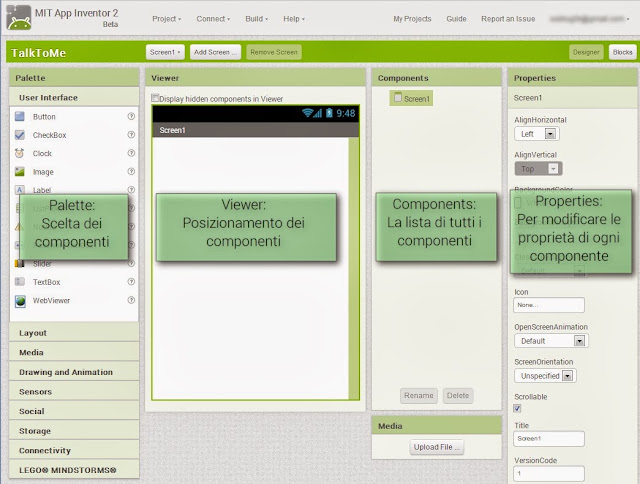This screenshot has height=484, width=640.
Task: Open the OpenScreenAnimation Default dropdown
Action: pyautogui.click(x=551, y=341)
